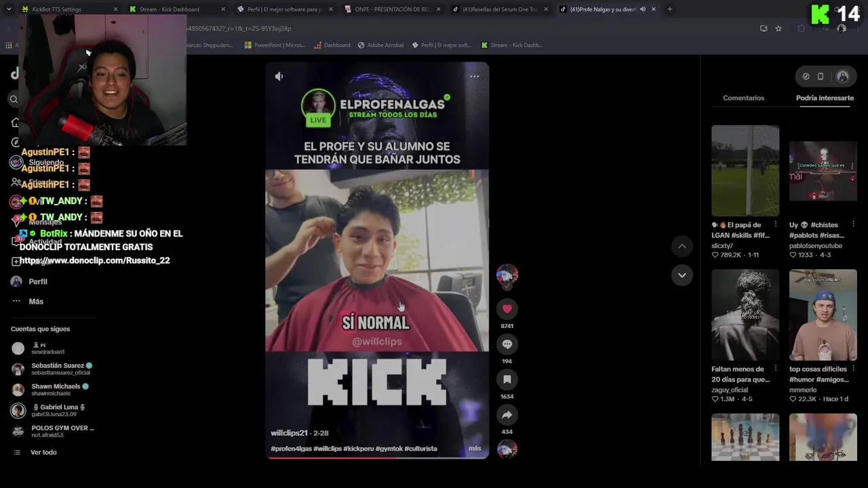Click the TikTok logo in sidebar
This screenshot has height=488, width=868.
point(14,74)
